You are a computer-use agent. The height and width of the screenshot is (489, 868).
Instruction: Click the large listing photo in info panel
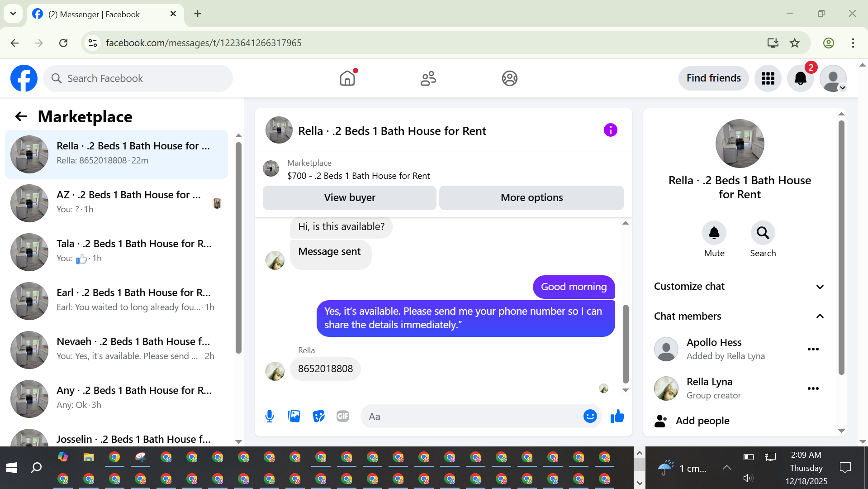(740, 144)
